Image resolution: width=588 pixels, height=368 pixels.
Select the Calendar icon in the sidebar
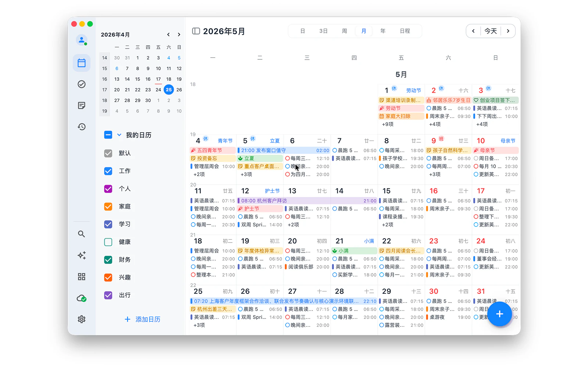point(81,63)
